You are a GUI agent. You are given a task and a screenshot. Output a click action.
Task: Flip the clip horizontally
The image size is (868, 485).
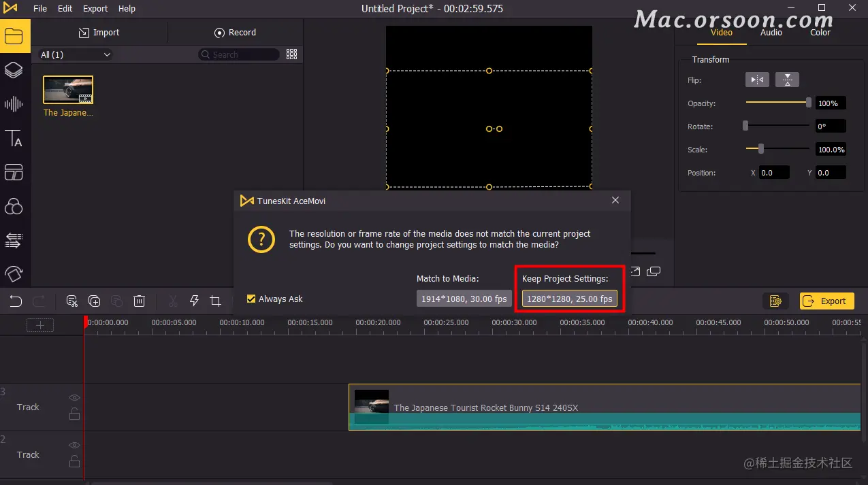[757, 80]
